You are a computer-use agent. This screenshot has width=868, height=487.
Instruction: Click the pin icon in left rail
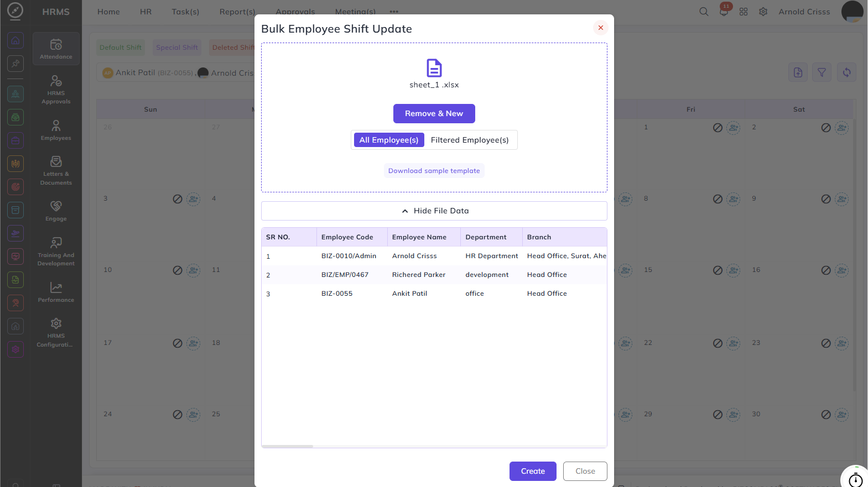click(15, 64)
